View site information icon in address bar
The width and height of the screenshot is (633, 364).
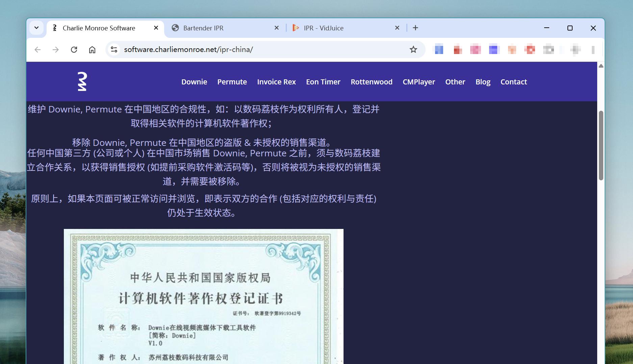point(114,50)
